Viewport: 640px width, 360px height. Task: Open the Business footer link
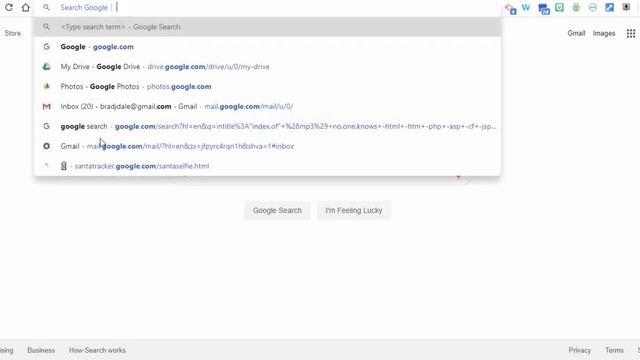41,350
